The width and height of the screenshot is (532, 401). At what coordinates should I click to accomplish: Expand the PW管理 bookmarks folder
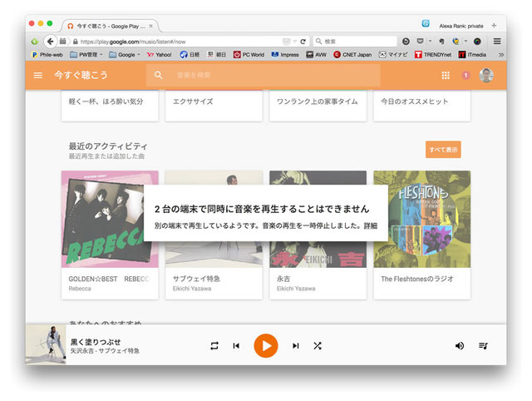click(x=88, y=55)
